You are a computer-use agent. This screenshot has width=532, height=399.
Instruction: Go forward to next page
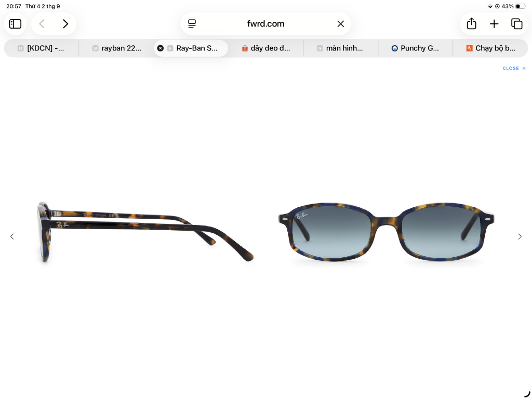65,24
